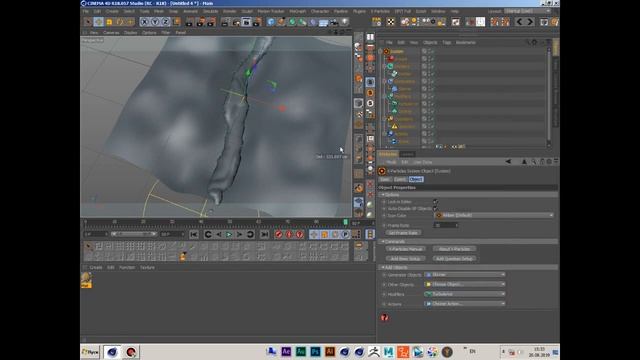
Task: Open the Icon Color dropdown
Action: 494,215
